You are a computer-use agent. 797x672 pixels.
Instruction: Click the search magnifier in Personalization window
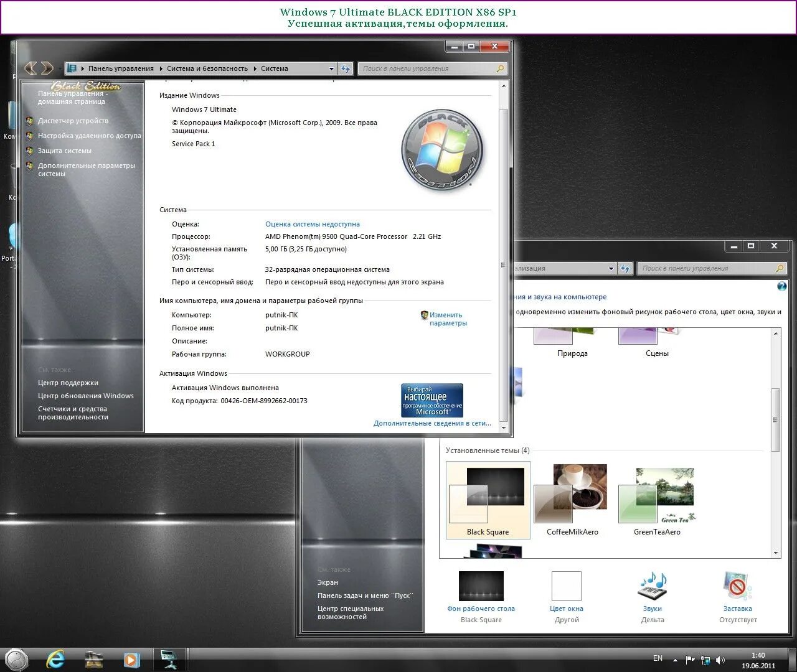(x=780, y=268)
